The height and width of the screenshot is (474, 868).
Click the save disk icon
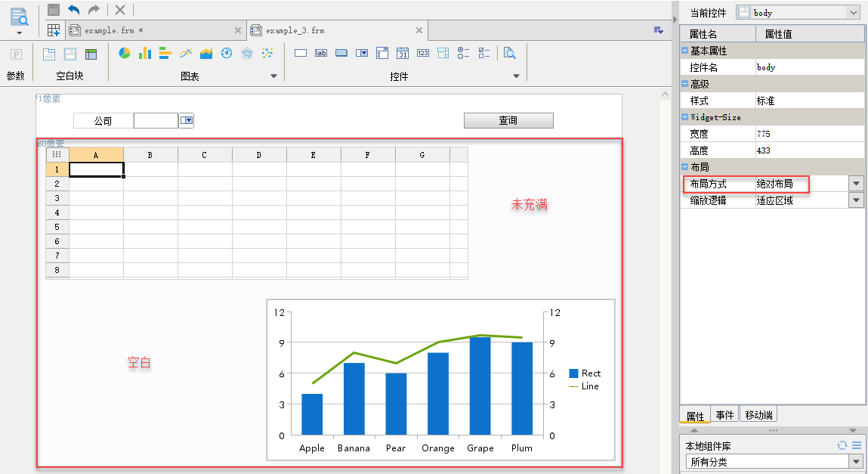coord(54,9)
